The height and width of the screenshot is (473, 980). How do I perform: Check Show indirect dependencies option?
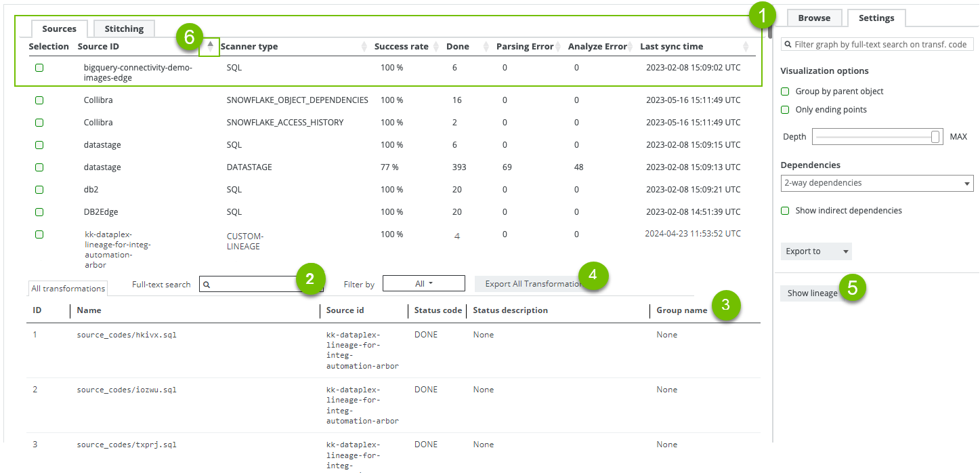(x=785, y=211)
